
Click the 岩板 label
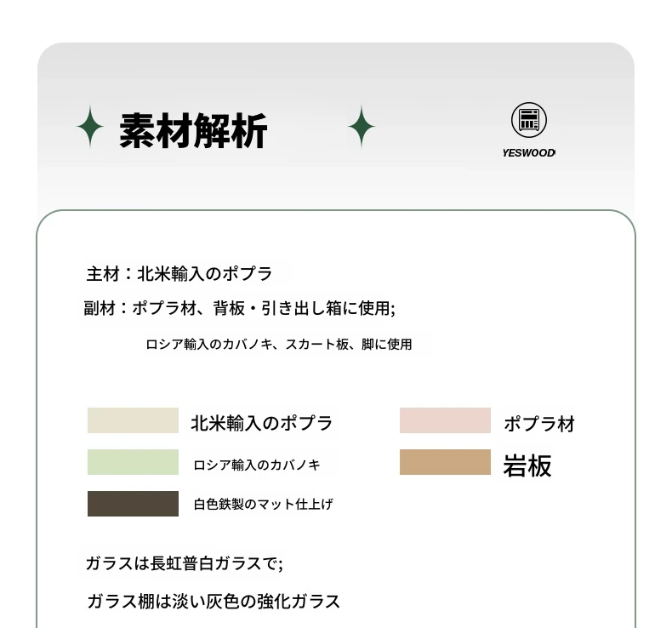[527, 466]
